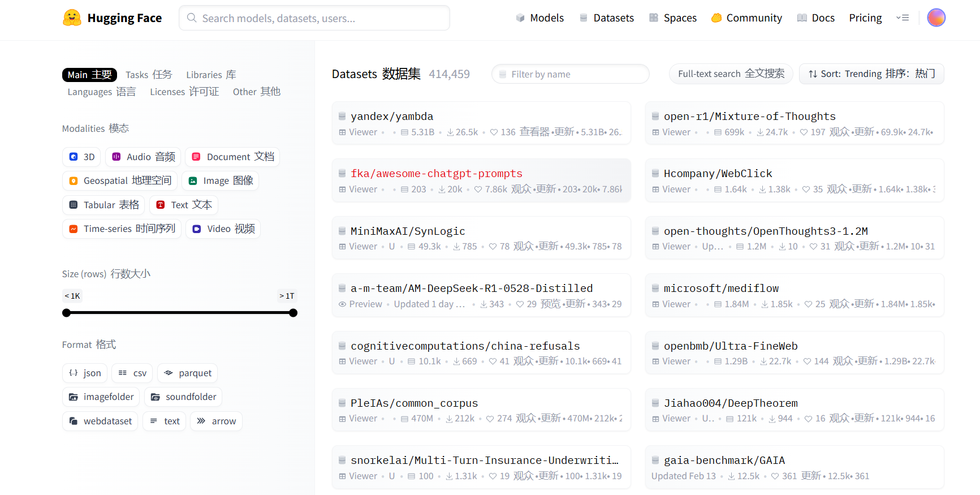
Task: Expand the more-options menu icon in navbar
Action: [x=903, y=18]
